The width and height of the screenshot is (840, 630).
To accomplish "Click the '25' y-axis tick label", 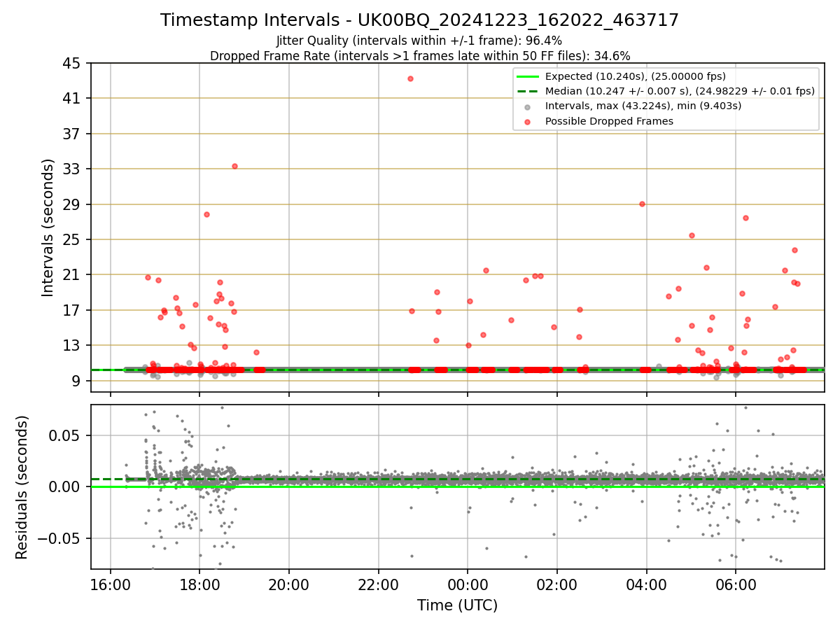I will tap(73, 239).
